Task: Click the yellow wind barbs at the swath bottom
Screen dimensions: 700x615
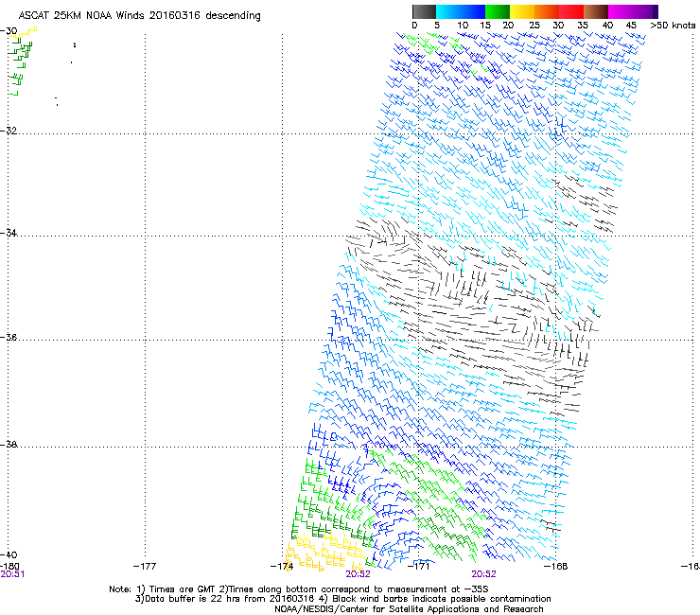Action: pyautogui.click(x=327, y=552)
